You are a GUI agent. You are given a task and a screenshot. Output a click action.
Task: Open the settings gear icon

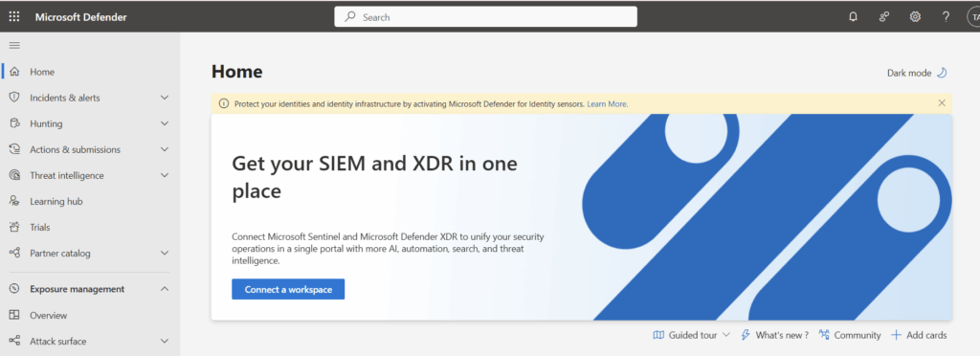[x=915, y=17]
